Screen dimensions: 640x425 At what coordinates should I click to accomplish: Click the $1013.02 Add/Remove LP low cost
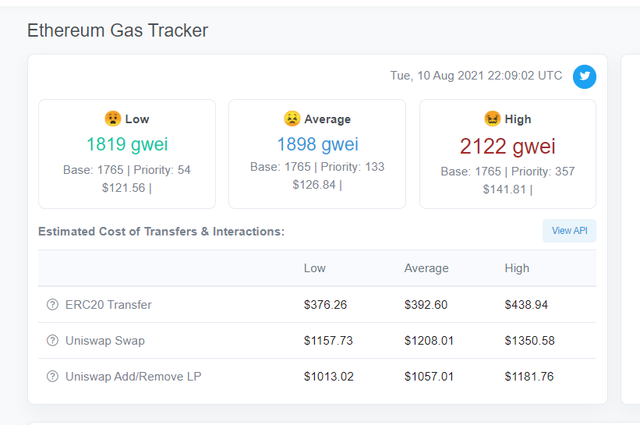click(329, 376)
